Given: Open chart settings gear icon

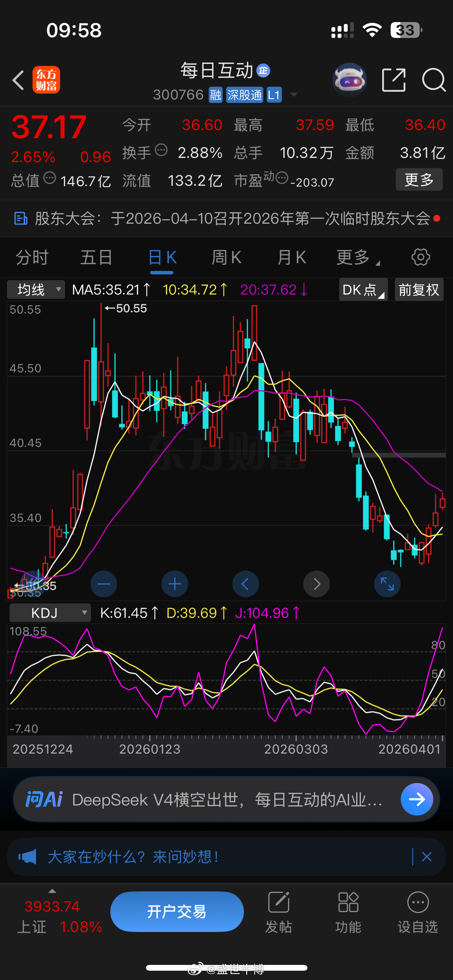Looking at the screenshot, I should coord(420,257).
